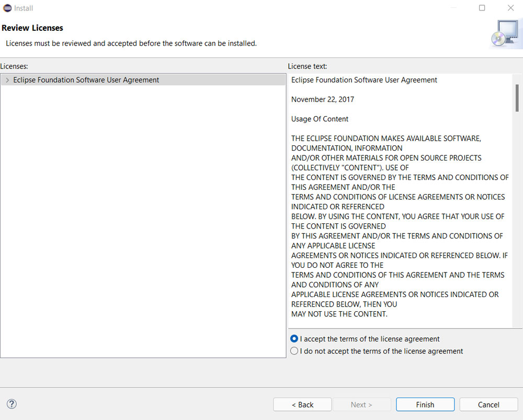Click the "Install" title bar text

click(23, 8)
